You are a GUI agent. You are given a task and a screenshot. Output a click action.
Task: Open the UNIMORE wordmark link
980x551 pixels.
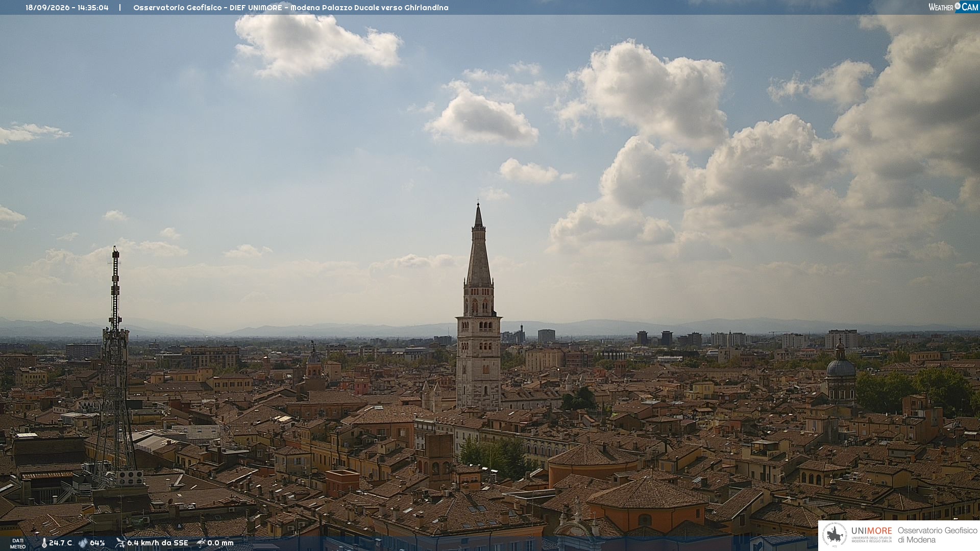871,531
